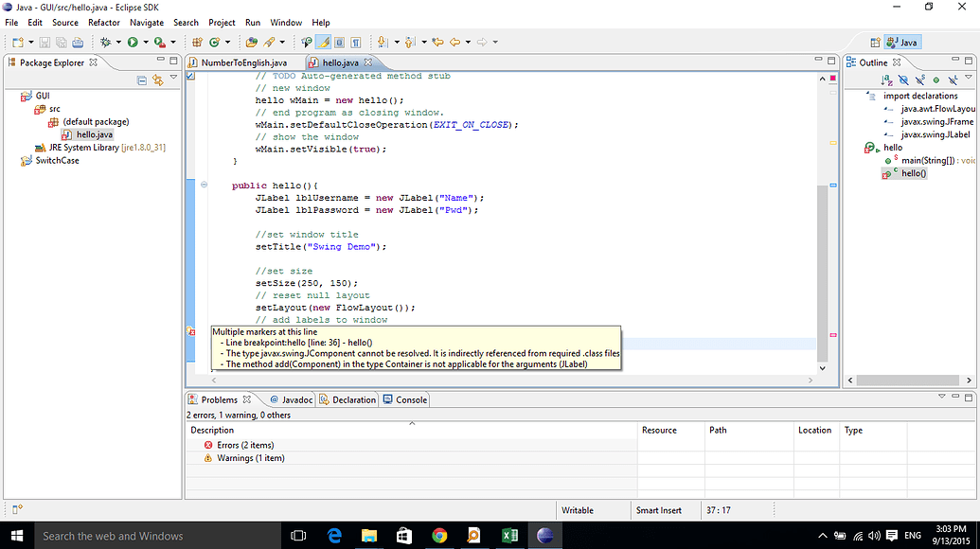The width and height of the screenshot is (980, 549).
Task: Collapse the hello() constructor fold marker
Action: pyautogui.click(x=204, y=185)
